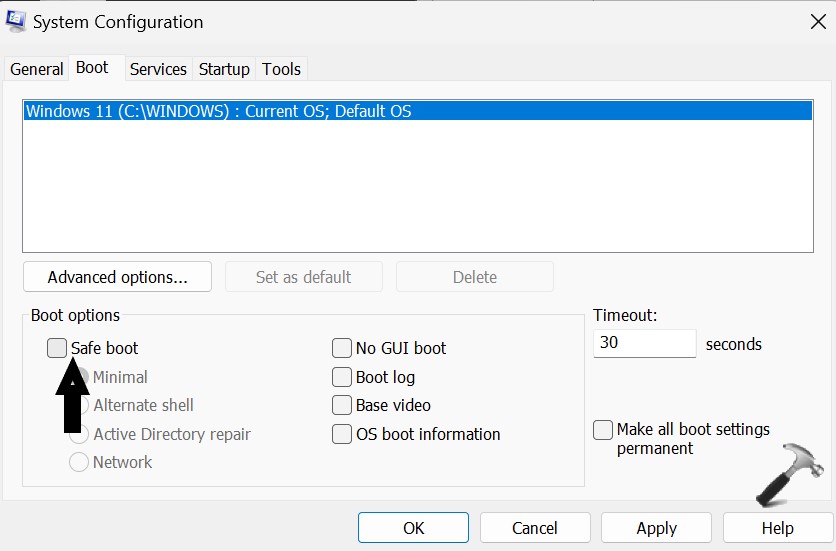Click the Cancel button
The height and width of the screenshot is (551, 836).
click(535, 528)
